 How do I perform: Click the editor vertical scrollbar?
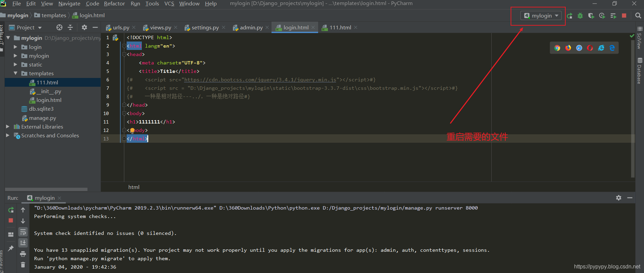633,108
